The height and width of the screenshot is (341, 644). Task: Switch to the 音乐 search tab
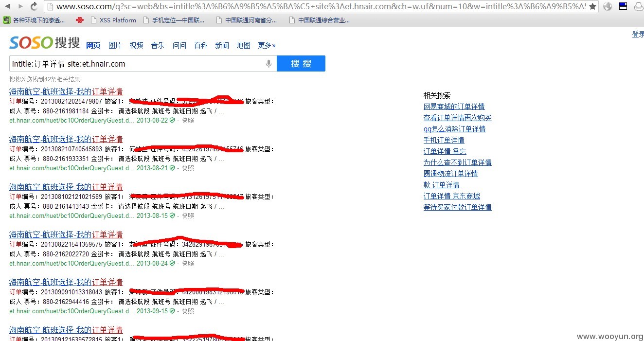point(158,45)
